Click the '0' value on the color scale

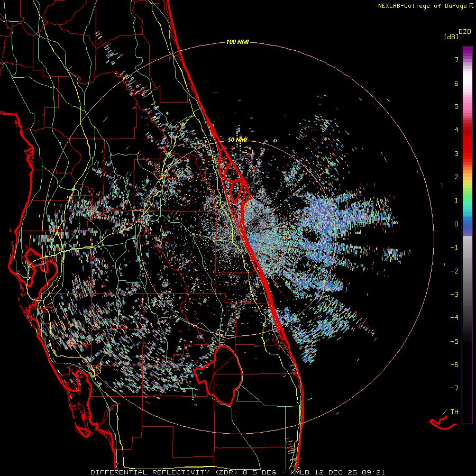[x=456, y=224]
